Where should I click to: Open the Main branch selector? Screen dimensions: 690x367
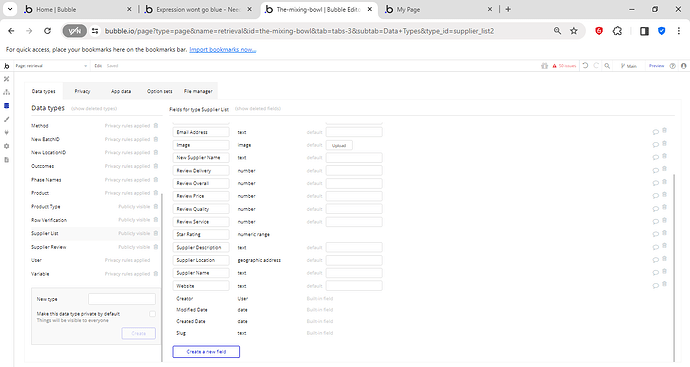coord(629,66)
